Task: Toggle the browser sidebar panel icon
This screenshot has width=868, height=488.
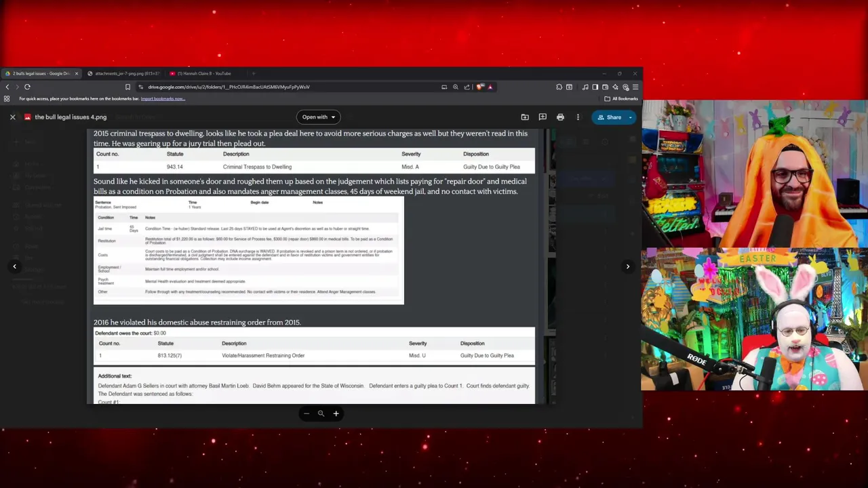Action: click(595, 87)
